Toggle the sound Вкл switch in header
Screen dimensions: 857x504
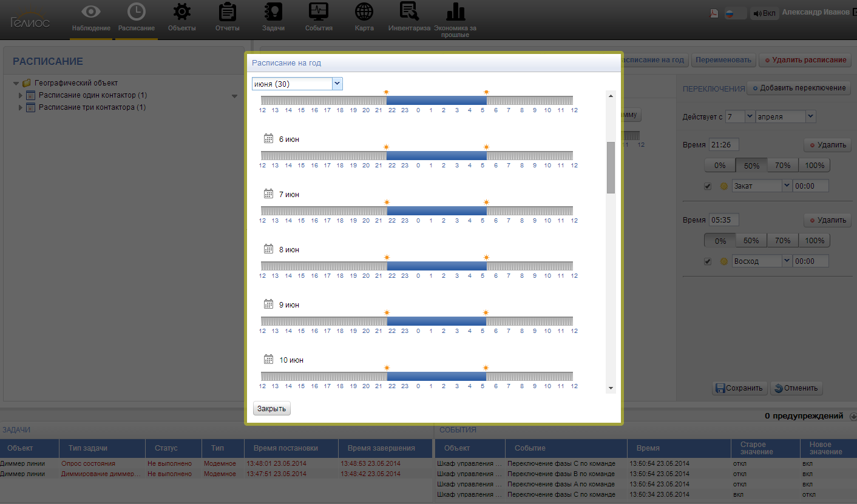click(x=764, y=13)
